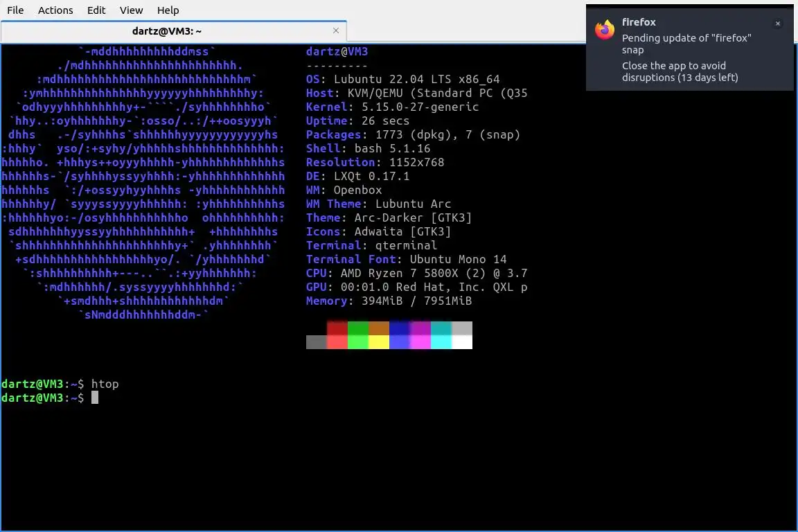Click the dark gray color block
Image resolution: width=798 pixels, height=532 pixels.
pyautogui.click(x=316, y=342)
